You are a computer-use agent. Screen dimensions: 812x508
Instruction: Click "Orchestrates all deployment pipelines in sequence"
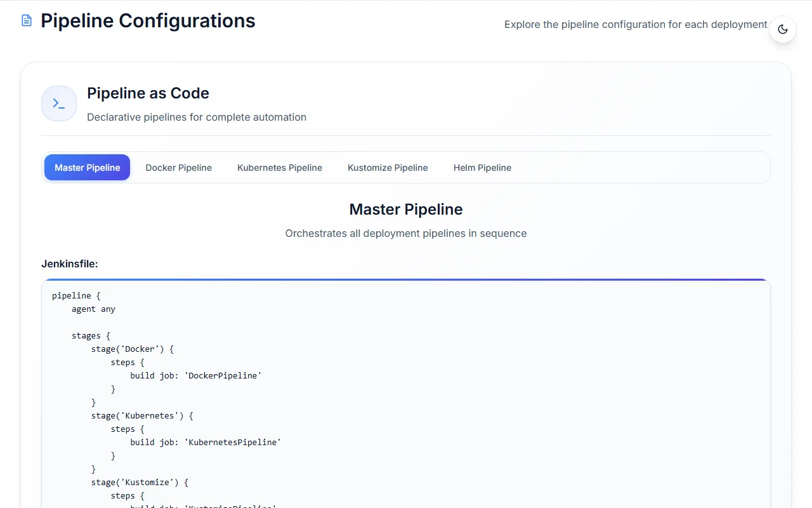click(x=406, y=233)
